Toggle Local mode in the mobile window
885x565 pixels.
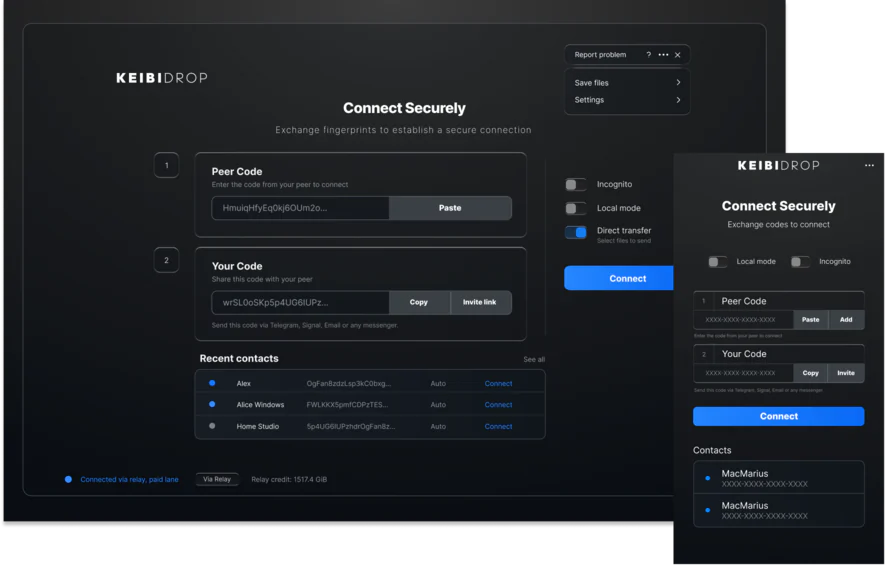tap(717, 262)
